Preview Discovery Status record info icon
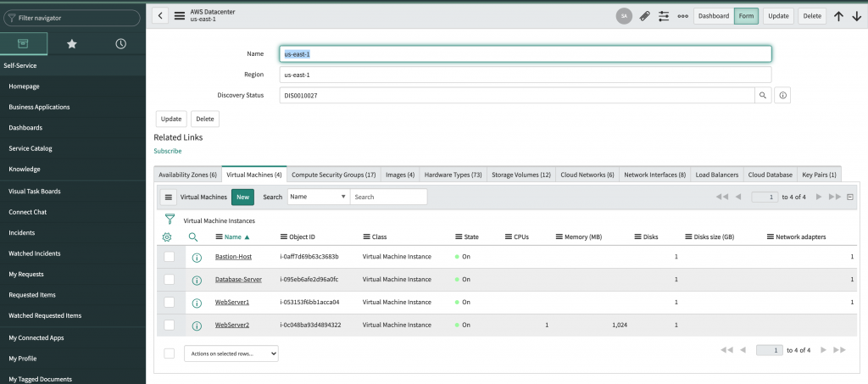This screenshot has height=384, width=868. (782, 95)
